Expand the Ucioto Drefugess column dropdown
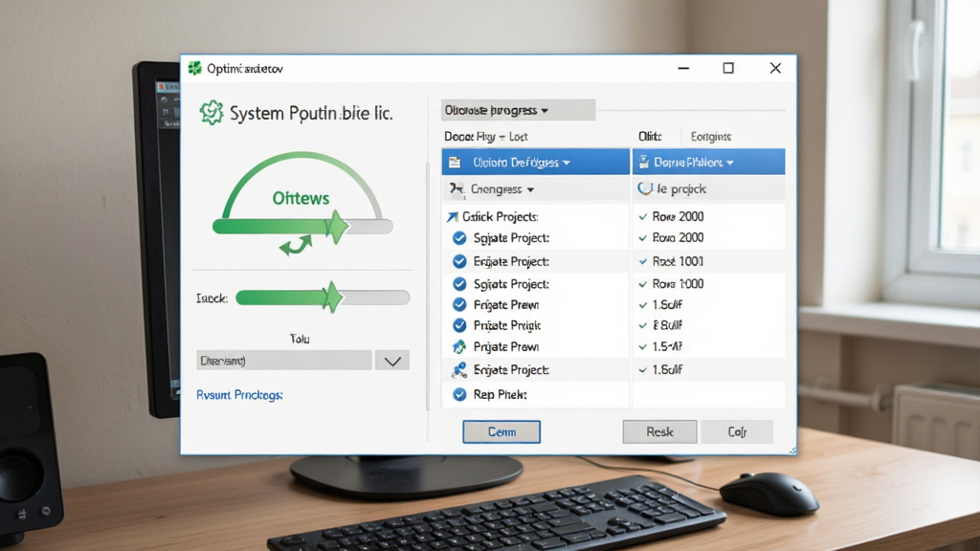980x551 pixels. pos(567,163)
